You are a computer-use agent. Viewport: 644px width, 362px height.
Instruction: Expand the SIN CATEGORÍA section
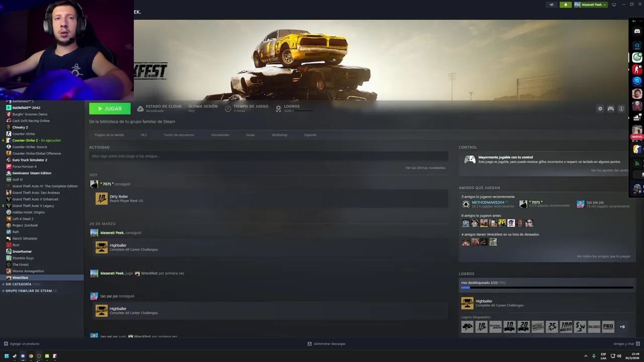point(18,284)
